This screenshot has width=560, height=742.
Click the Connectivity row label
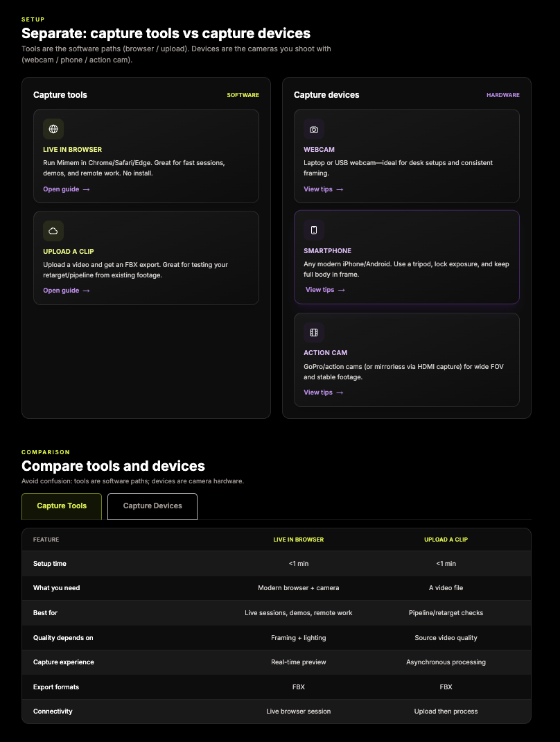pyautogui.click(x=53, y=711)
